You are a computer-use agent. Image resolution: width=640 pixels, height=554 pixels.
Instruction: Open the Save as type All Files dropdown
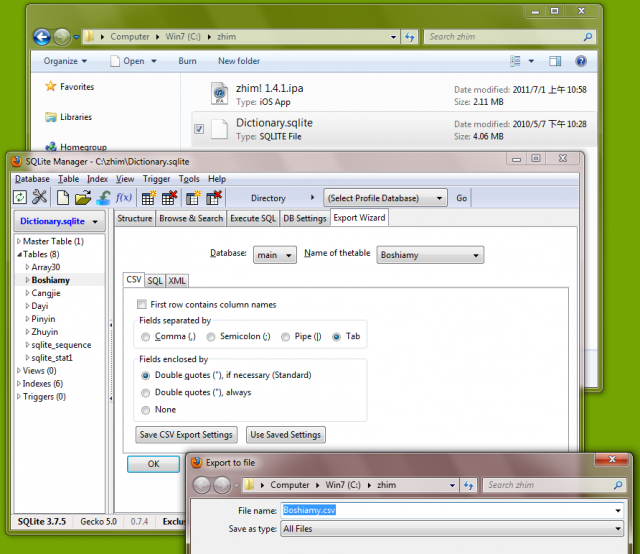coord(452,529)
